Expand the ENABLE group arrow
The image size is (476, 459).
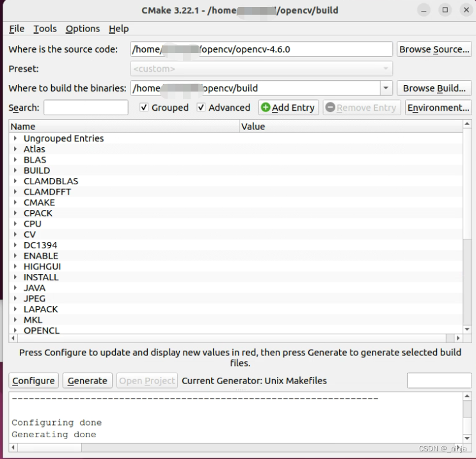(x=15, y=255)
